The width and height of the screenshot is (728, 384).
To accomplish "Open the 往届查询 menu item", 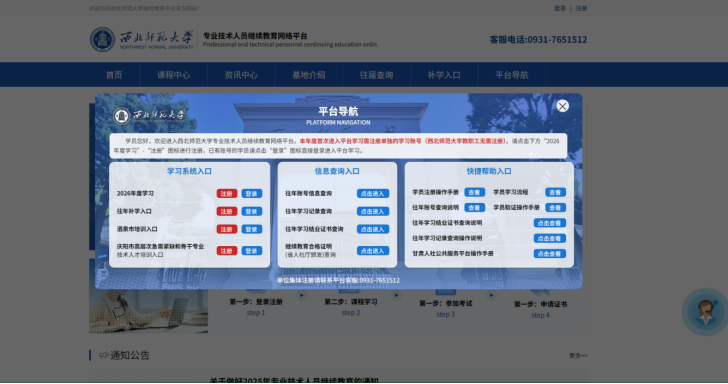I will click(x=377, y=75).
